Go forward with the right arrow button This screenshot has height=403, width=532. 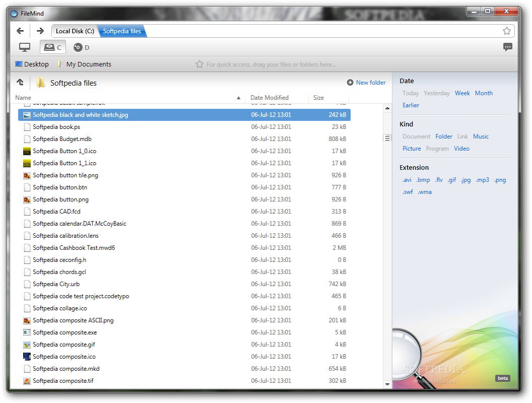(x=40, y=31)
